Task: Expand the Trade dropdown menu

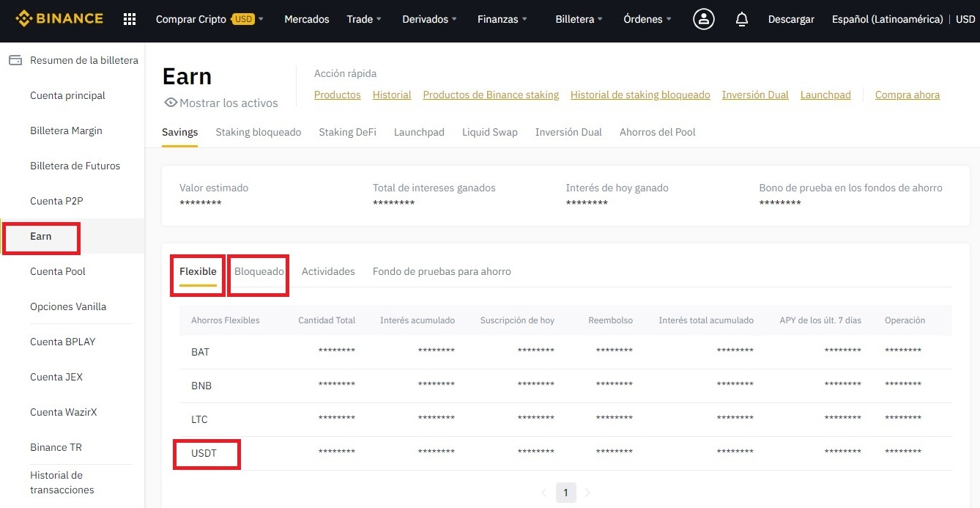Action: coord(364,19)
